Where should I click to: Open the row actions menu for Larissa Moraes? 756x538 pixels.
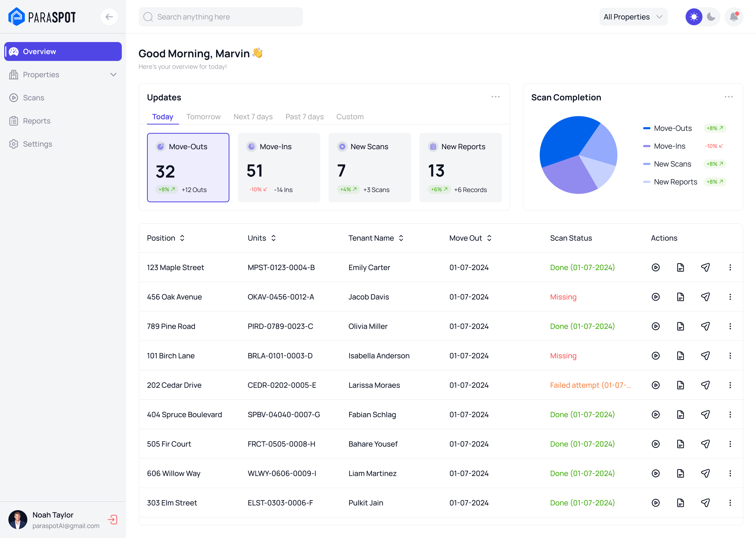pos(730,385)
